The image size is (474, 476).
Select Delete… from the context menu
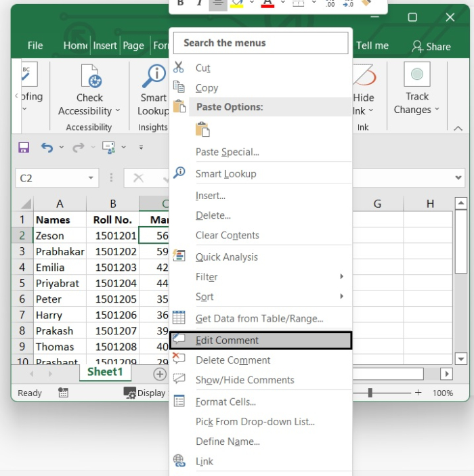(261, 215)
